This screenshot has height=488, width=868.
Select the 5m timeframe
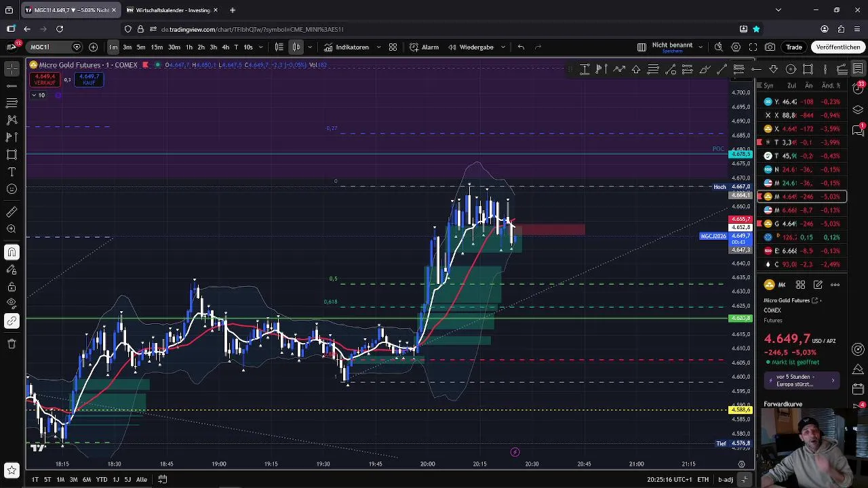pos(141,47)
